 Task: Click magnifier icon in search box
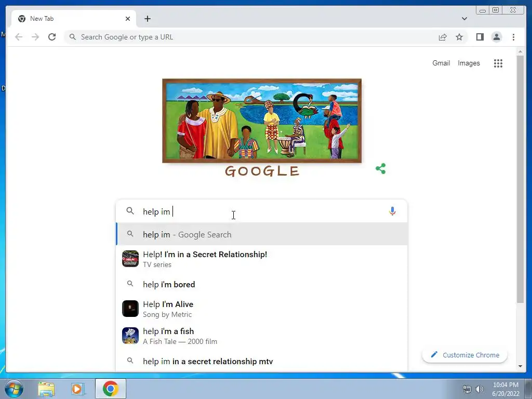(130, 211)
